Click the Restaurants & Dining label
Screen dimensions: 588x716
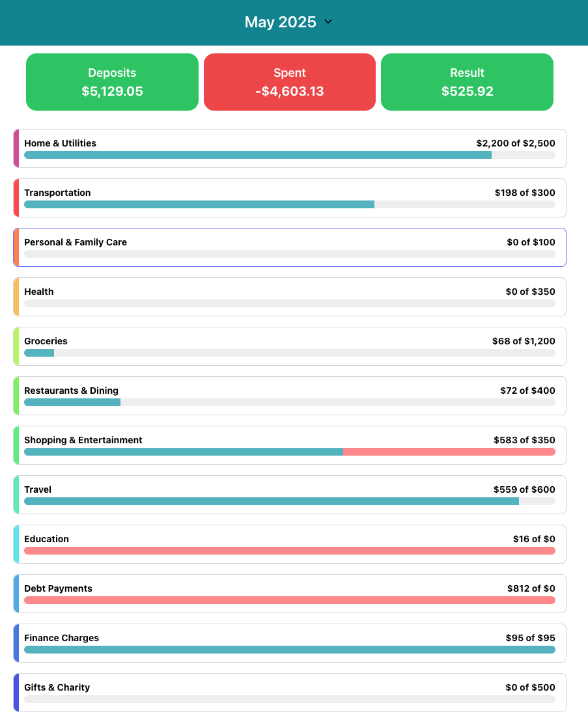click(x=71, y=391)
